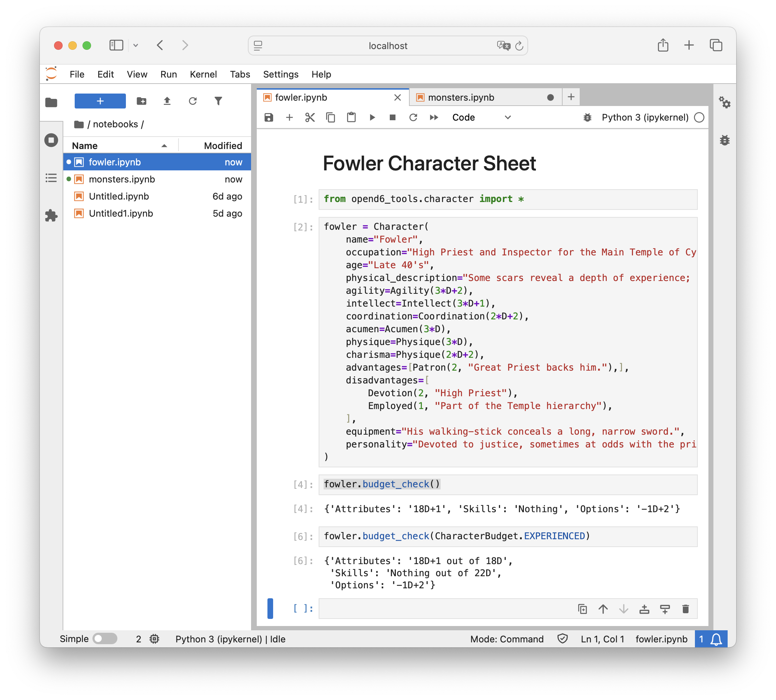Screen dimensions: 776x700
Task: Run the selected cell with play icon
Action: [x=372, y=117]
